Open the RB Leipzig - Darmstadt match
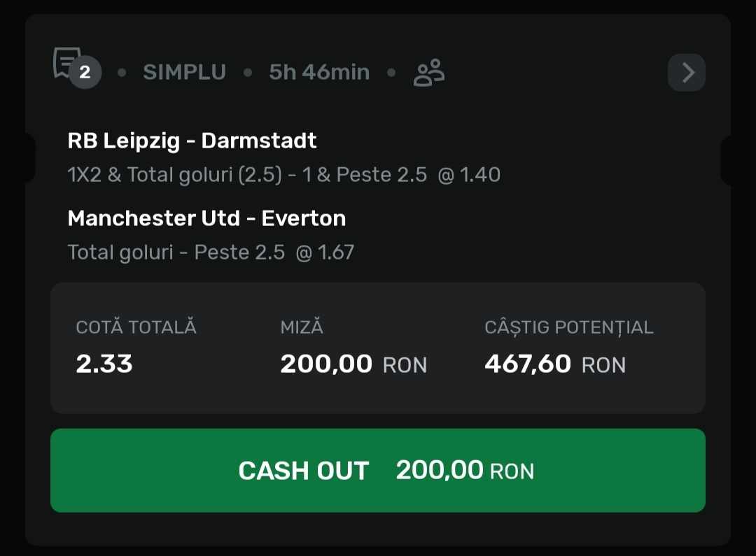The width and height of the screenshot is (756, 556). (192, 141)
